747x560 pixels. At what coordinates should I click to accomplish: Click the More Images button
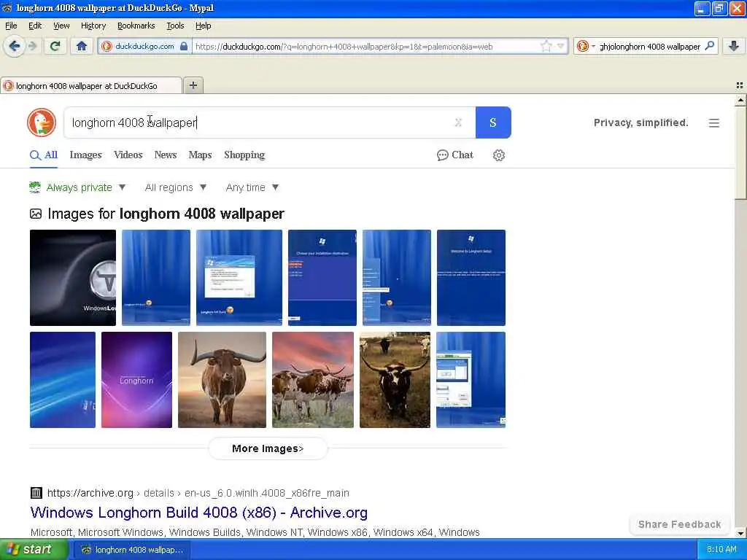268,448
